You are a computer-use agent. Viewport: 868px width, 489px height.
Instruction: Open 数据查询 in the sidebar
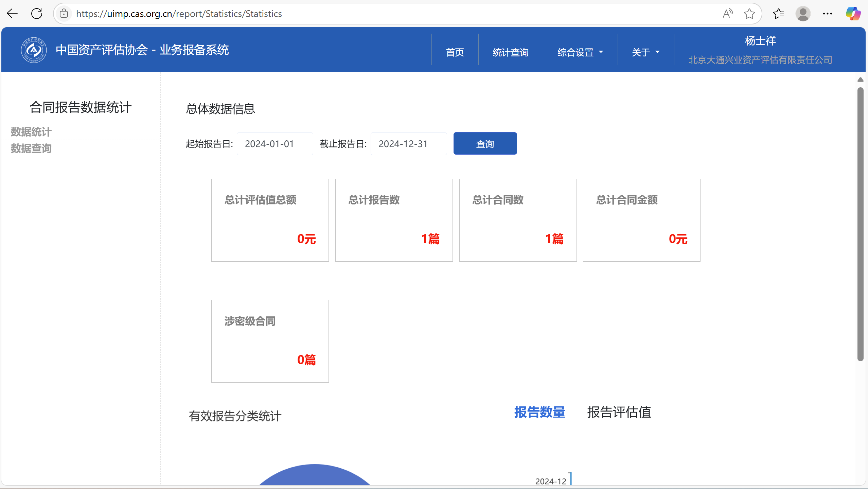click(x=31, y=149)
